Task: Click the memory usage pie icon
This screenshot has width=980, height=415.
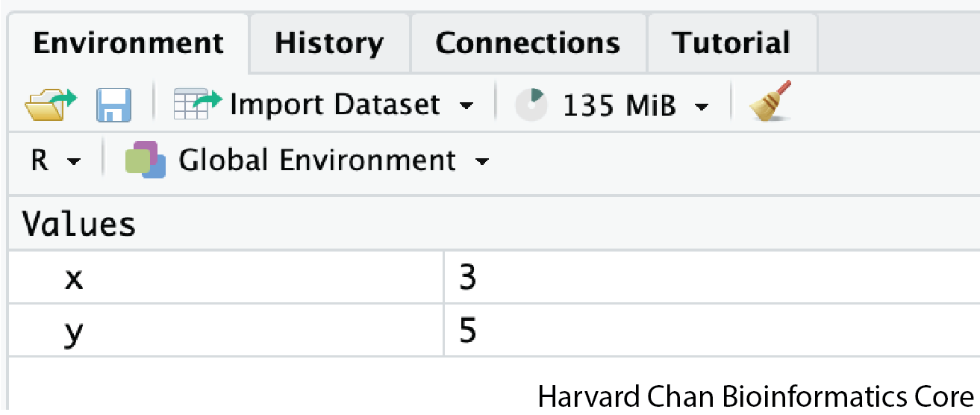Action: pyautogui.click(x=531, y=104)
